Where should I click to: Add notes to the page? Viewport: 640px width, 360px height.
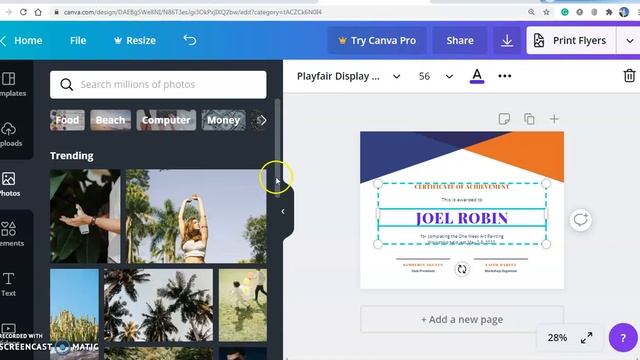pyautogui.click(x=504, y=119)
